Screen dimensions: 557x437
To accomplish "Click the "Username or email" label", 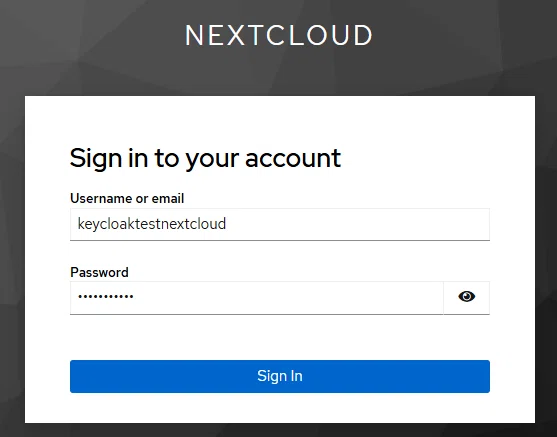I will 127,198.
